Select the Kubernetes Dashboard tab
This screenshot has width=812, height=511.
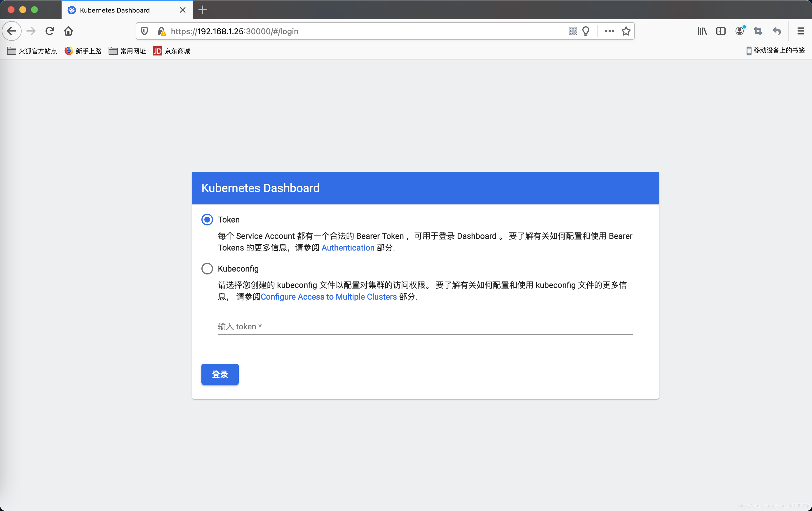(x=127, y=10)
